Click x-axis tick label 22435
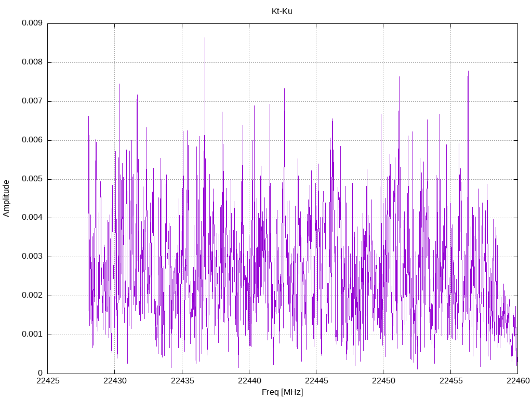This screenshot has width=532, height=399. (182, 381)
